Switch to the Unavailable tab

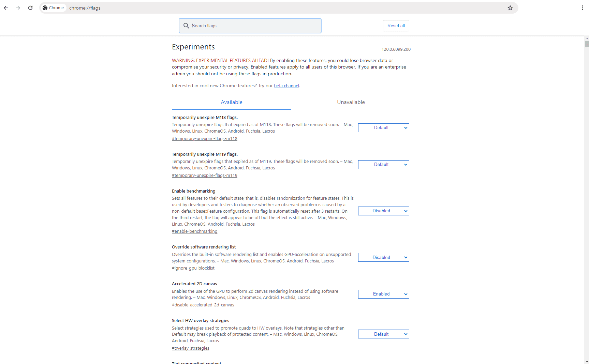point(351,102)
